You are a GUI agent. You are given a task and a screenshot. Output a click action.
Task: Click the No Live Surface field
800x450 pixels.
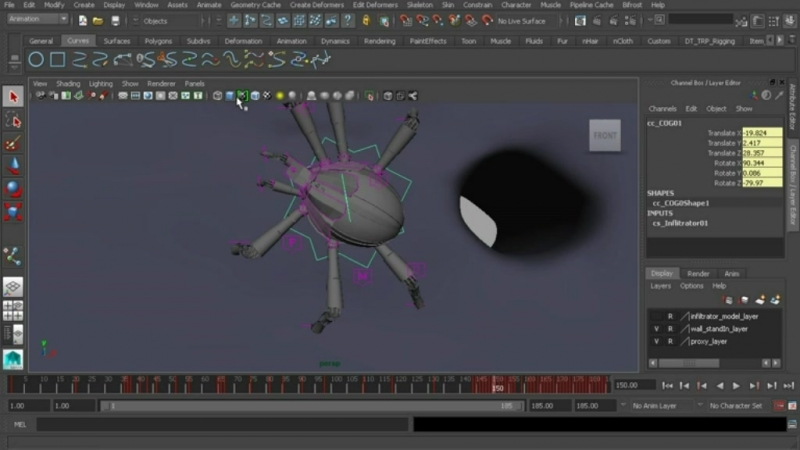click(521, 21)
